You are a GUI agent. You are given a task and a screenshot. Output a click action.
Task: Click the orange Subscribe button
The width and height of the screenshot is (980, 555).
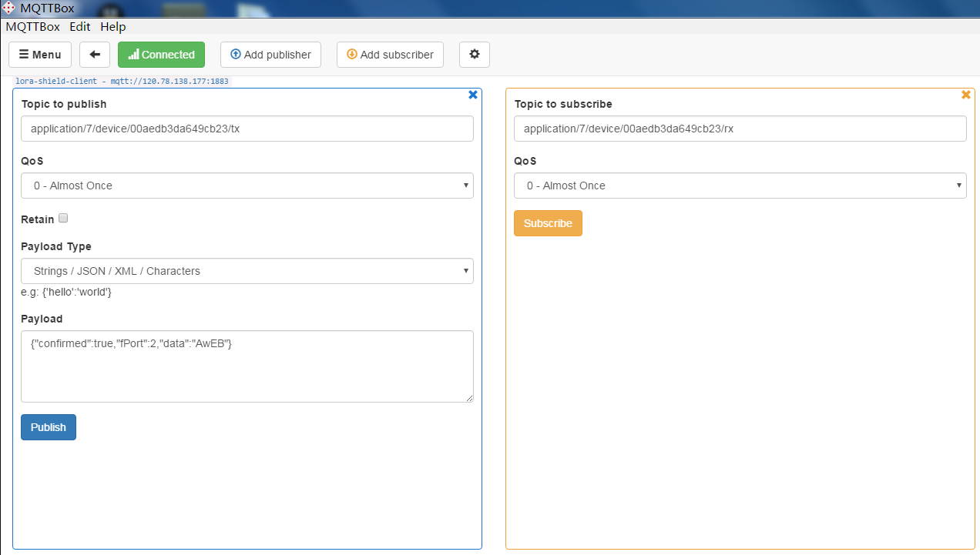[548, 223]
